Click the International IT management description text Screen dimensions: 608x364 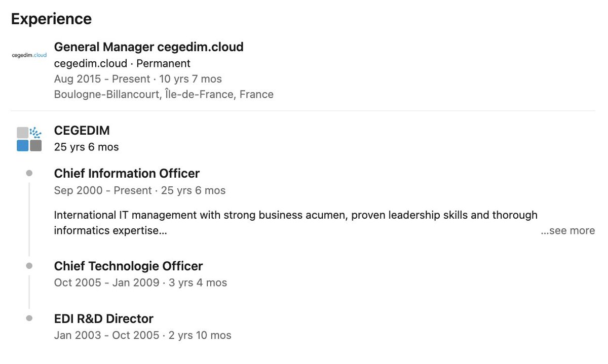[295, 223]
